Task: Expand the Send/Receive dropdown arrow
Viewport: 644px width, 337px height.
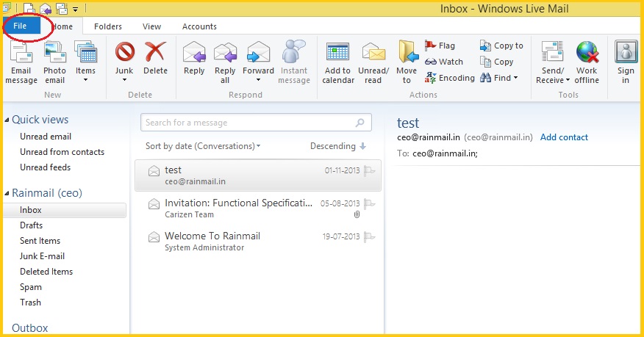Action: coord(568,80)
